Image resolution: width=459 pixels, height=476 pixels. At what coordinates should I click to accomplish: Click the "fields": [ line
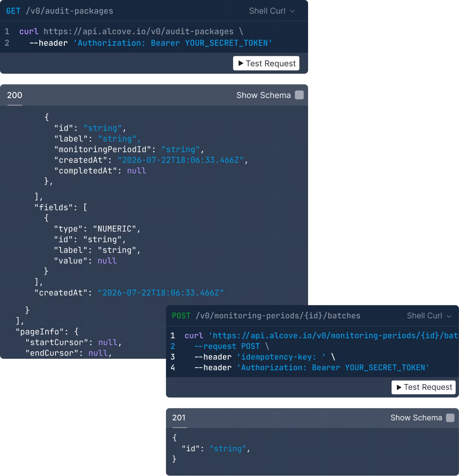[x=61, y=207]
